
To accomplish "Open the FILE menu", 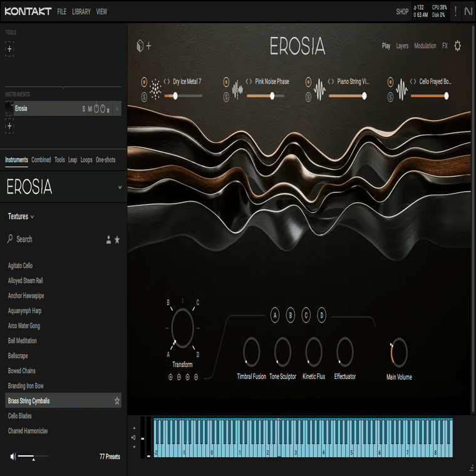I will pos(61,11).
